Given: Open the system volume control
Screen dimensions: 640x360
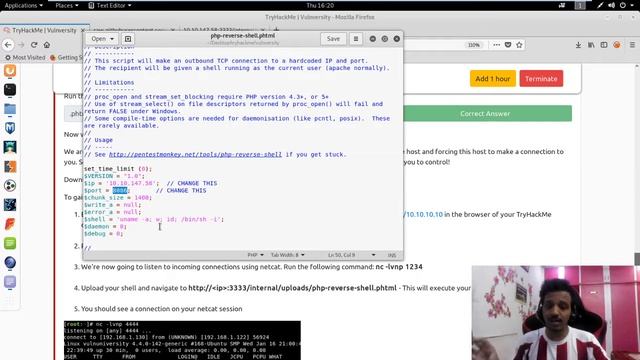Looking at the screenshot, I should [611, 5].
